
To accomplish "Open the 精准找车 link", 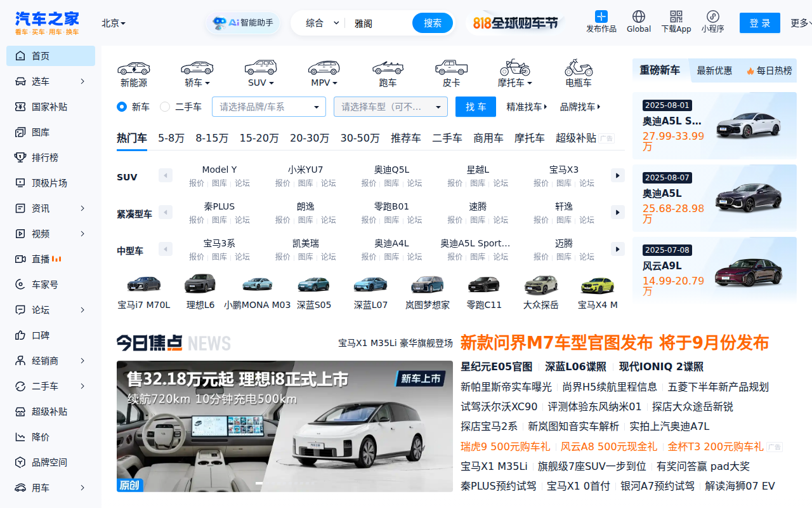I will 527,107.
